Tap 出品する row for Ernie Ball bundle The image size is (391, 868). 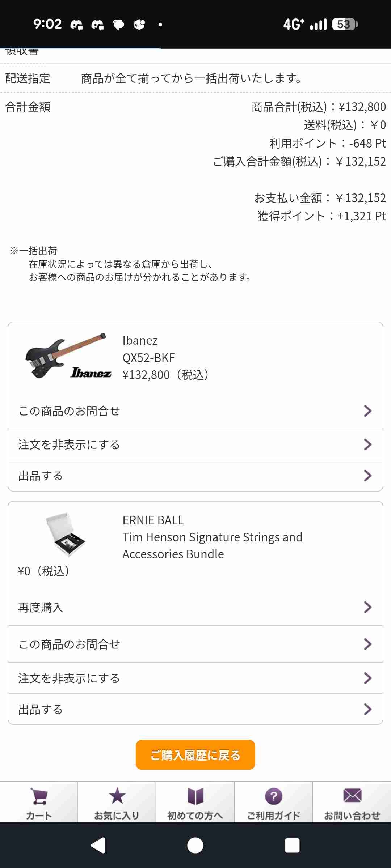pyautogui.click(x=41, y=709)
